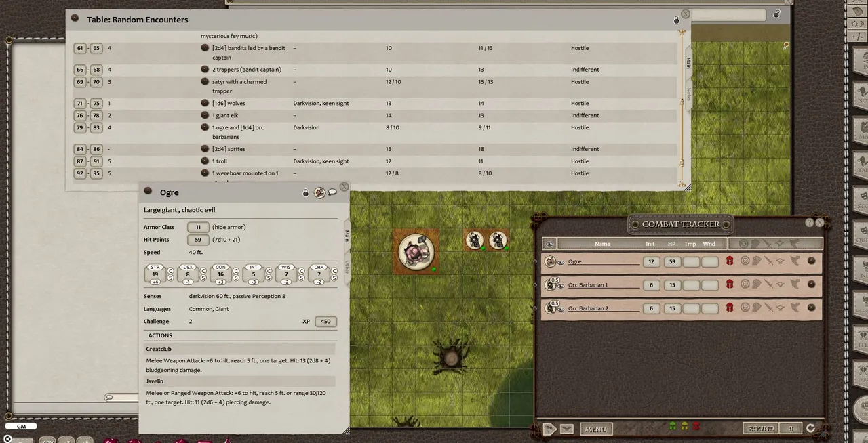Advance to next round with circular arrow
Screen dimensions: 868x443
[810, 428]
